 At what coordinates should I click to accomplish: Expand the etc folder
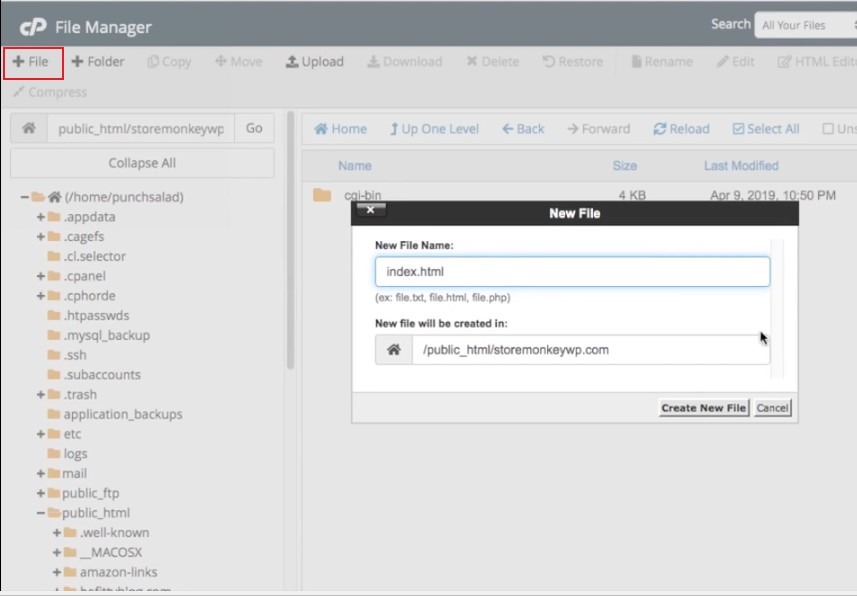click(x=40, y=434)
